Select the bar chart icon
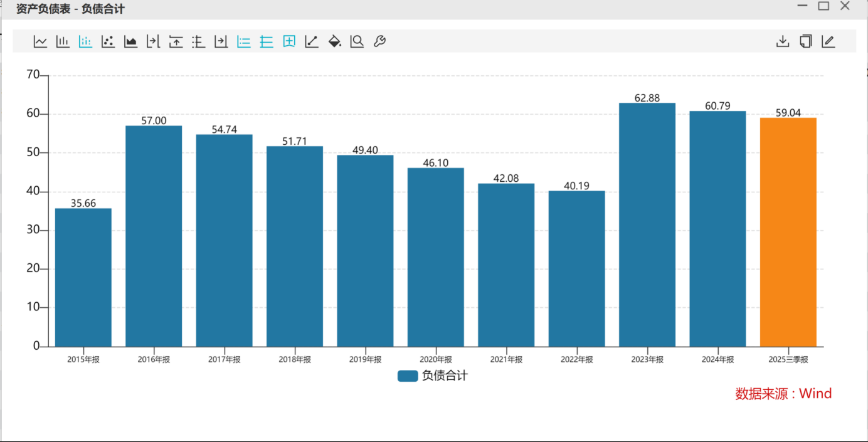 [x=63, y=41]
